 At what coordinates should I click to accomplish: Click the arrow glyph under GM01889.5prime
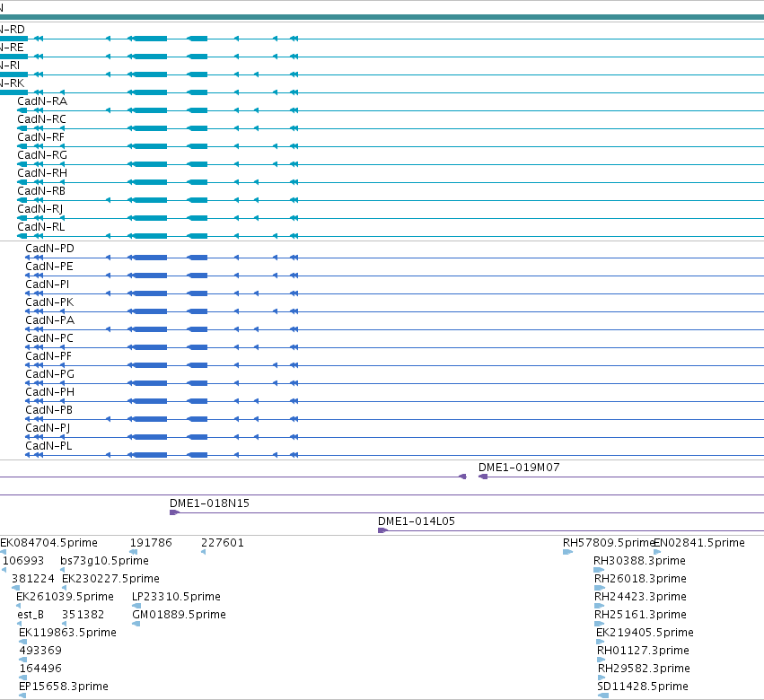point(136,624)
